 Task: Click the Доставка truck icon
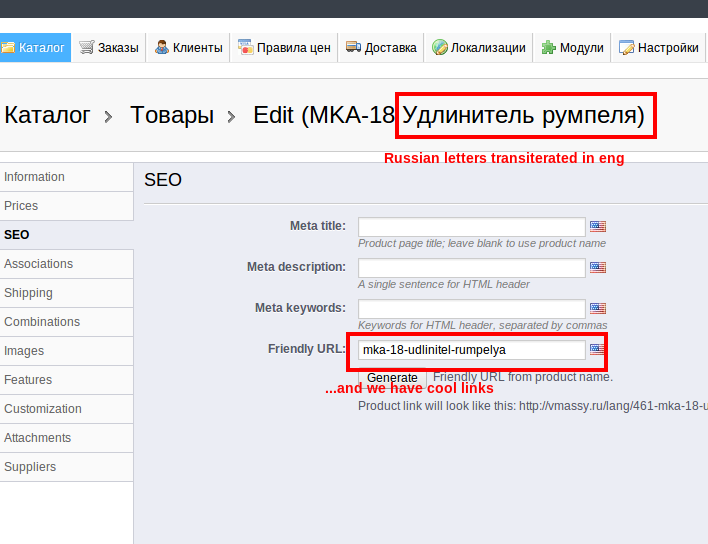(353, 46)
